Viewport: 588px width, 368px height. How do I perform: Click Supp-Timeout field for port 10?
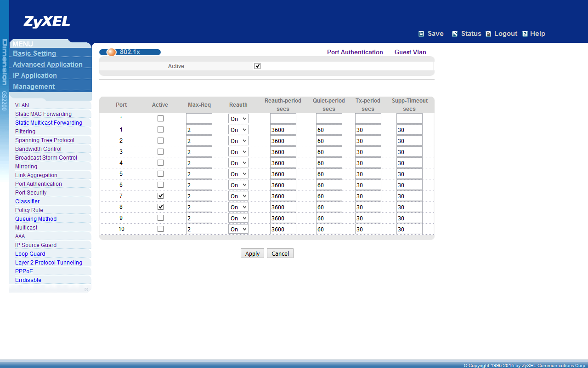[409, 229]
